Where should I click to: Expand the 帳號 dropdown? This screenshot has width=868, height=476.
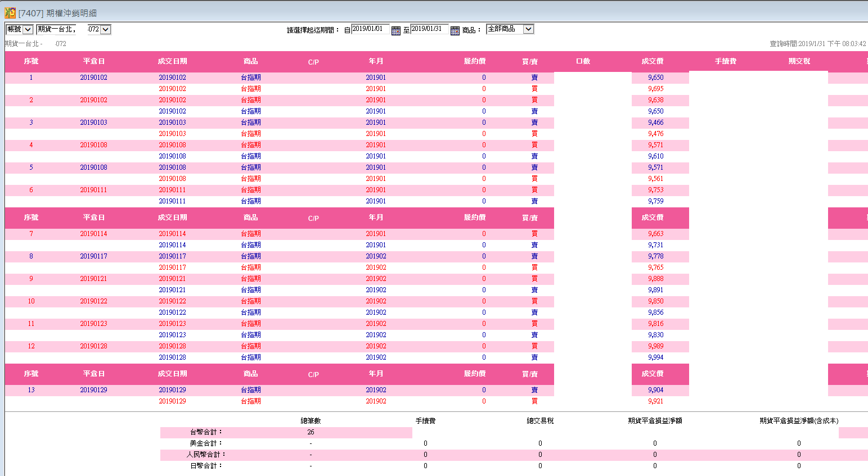[19, 29]
